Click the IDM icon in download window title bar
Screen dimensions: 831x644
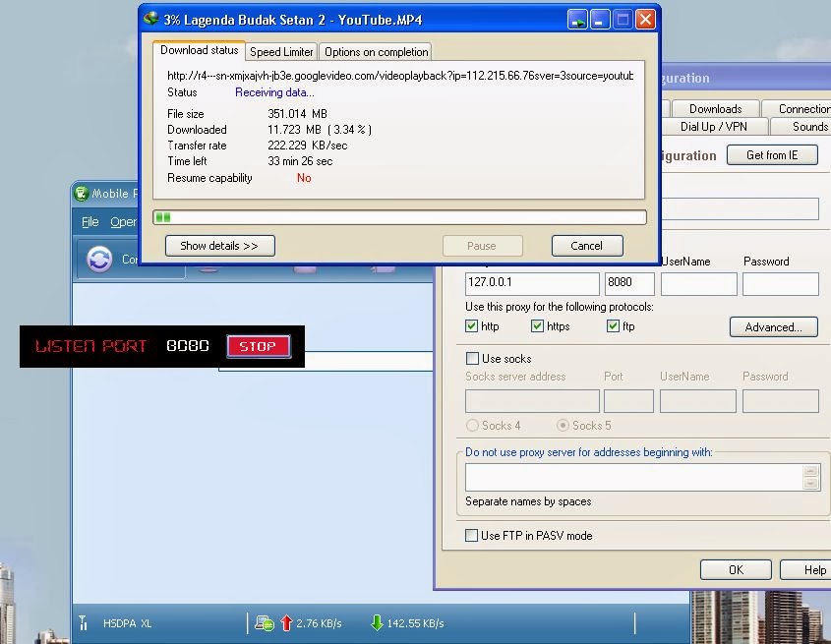(151, 19)
